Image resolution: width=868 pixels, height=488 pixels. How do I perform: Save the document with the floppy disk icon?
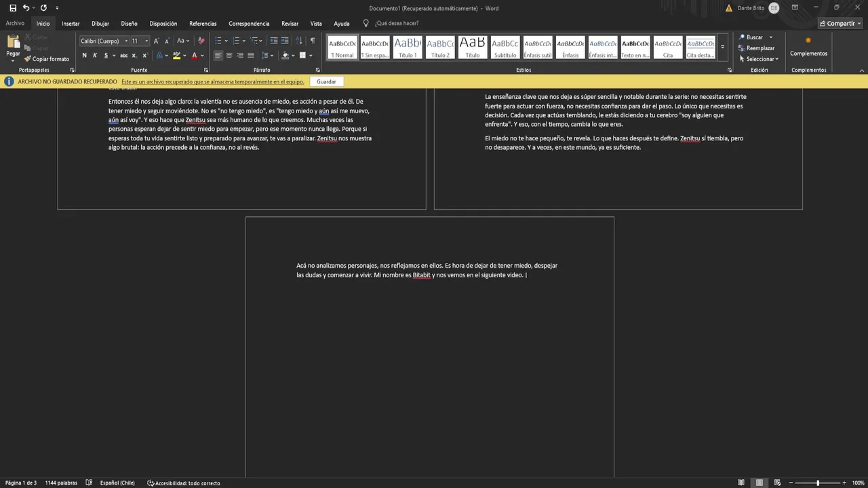pyautogui.click(x=13, y=7)
